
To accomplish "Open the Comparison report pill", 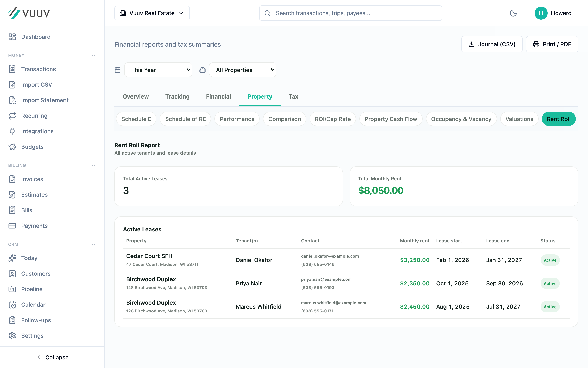I will click(x=285, y=119).
